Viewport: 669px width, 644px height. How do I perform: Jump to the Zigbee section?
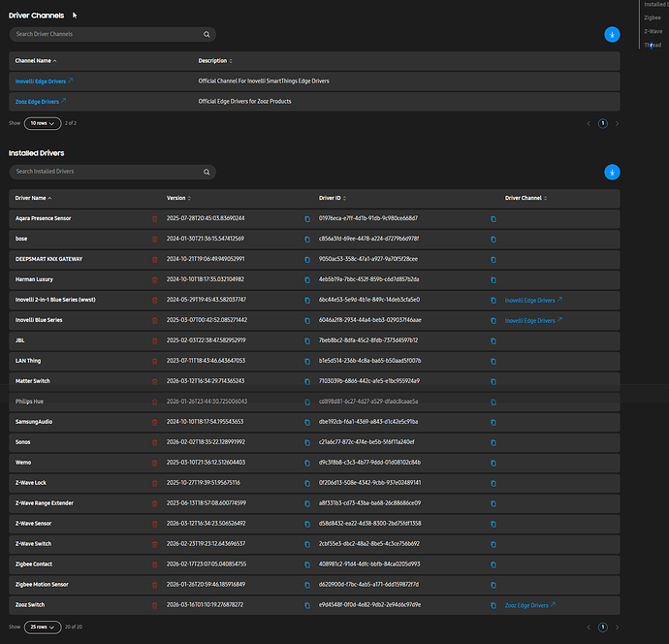[x=653, y=17]
